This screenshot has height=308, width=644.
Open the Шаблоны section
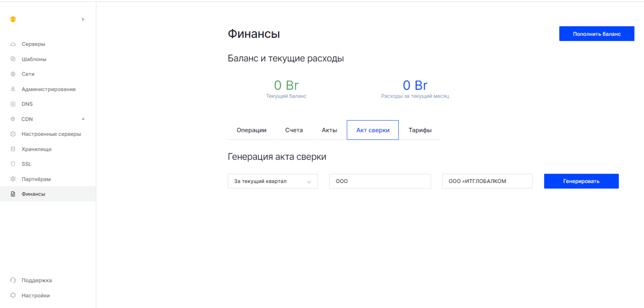coord(34,59)
